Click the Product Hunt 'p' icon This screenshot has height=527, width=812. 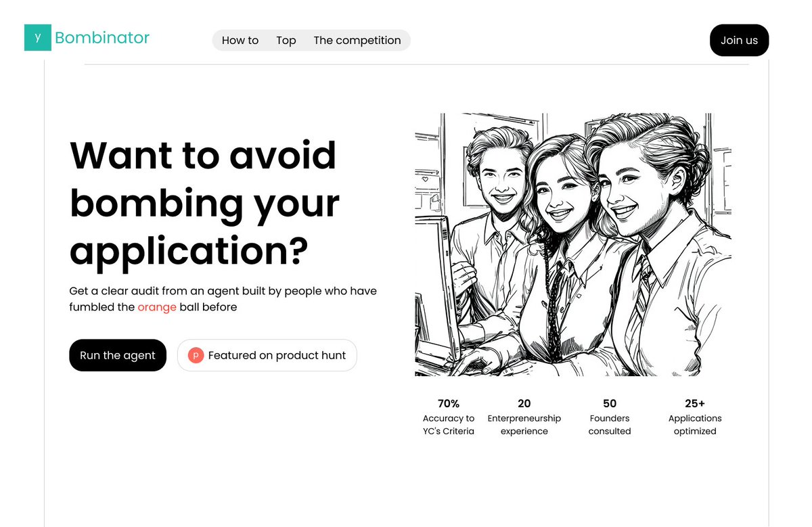click(196, 355)
